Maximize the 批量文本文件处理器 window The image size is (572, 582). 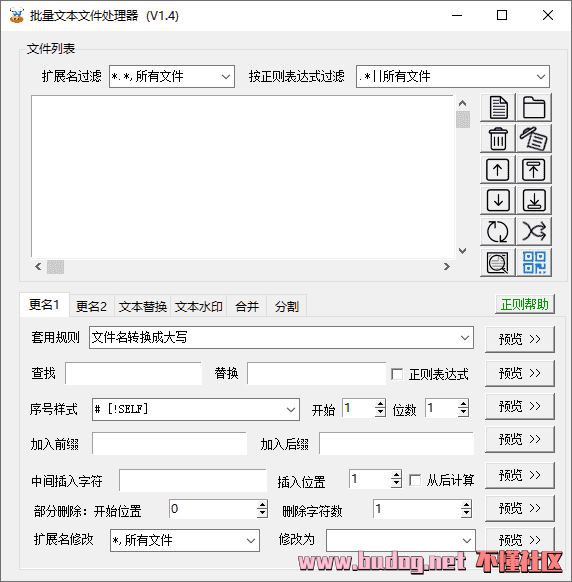point(502,16)
